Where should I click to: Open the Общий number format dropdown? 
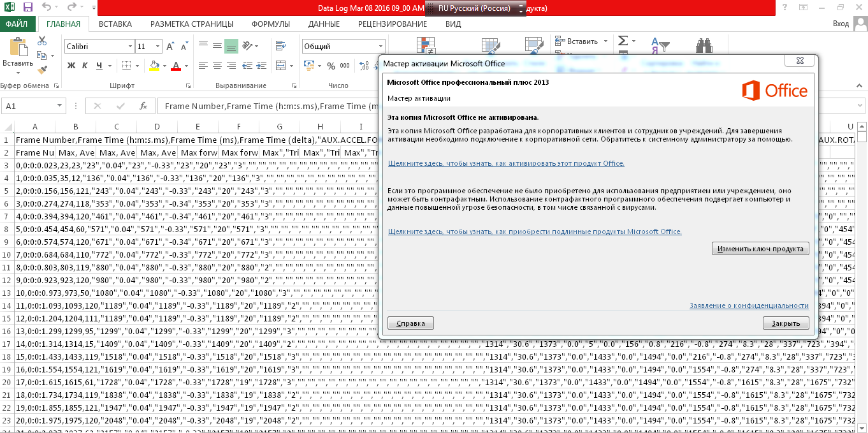pyautogui.click(x=381, y=47)
